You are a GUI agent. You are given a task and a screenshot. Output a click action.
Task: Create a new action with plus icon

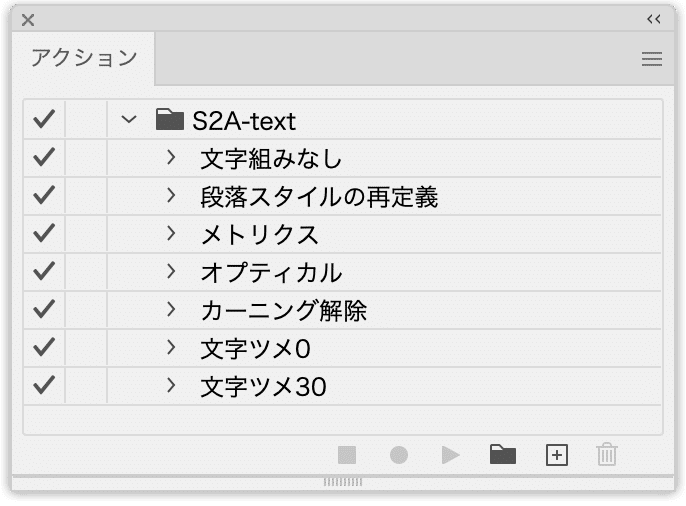pyautogui.click(x=556, y=455)
